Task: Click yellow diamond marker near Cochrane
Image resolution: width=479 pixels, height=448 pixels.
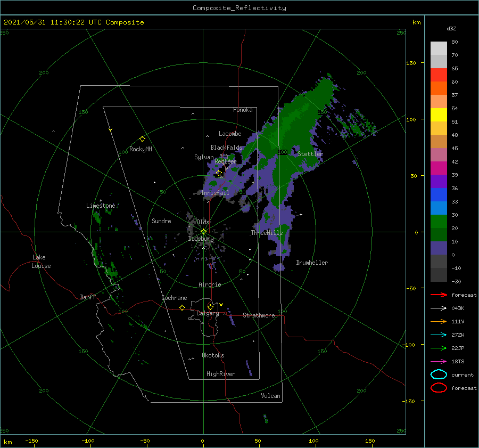Action: point(182,308)
